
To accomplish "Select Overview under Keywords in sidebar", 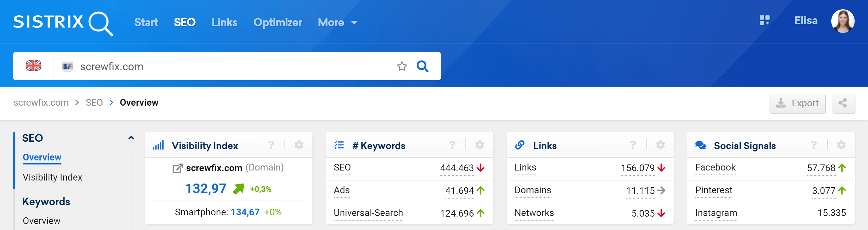I will pos(42,221).
